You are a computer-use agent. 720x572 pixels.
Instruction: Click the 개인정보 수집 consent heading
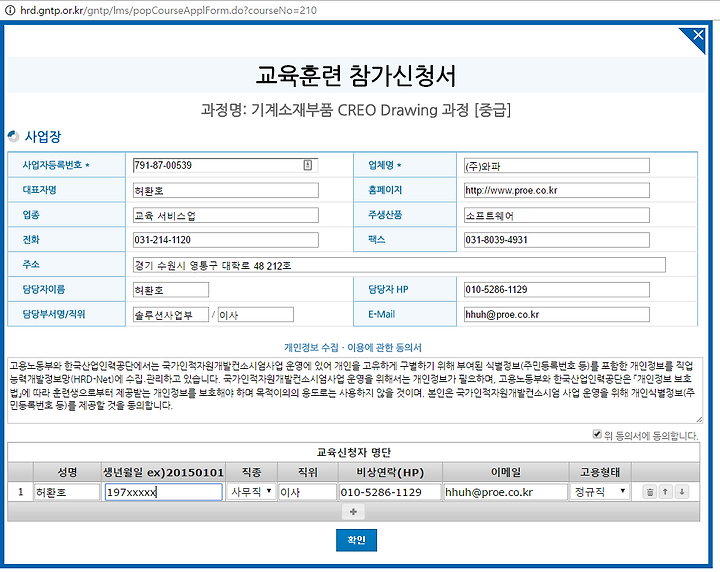tap(353, 348)
